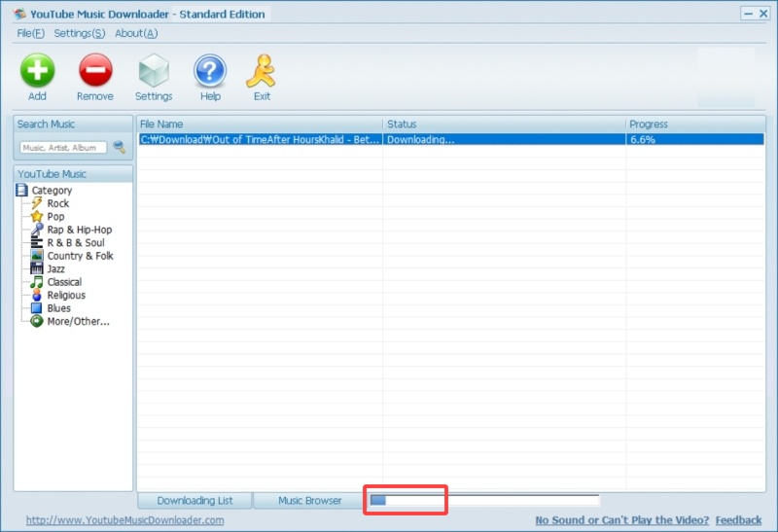Screen dimensions: 778x532
Task: Click the red Remove icon
Action: click(x=95, y=70)
